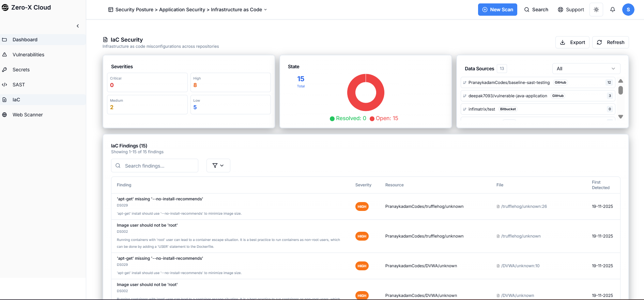Click the First Detected column header
The height and width of the screenshot is (300, 644).
pos(601,185)
